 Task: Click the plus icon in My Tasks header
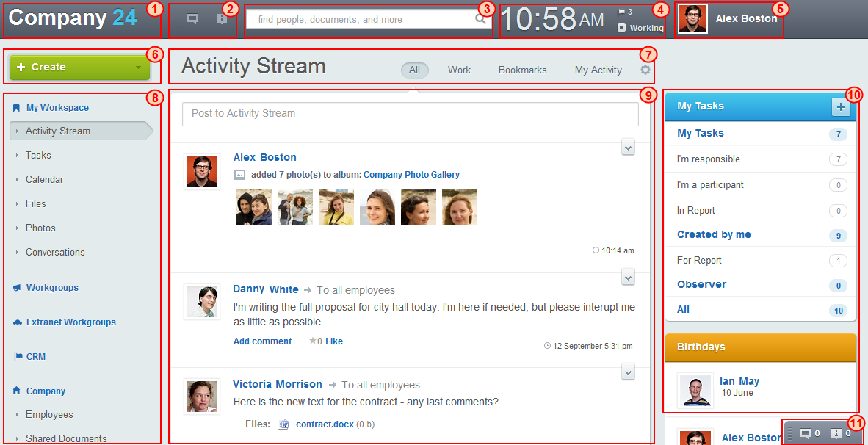[841, 107]
